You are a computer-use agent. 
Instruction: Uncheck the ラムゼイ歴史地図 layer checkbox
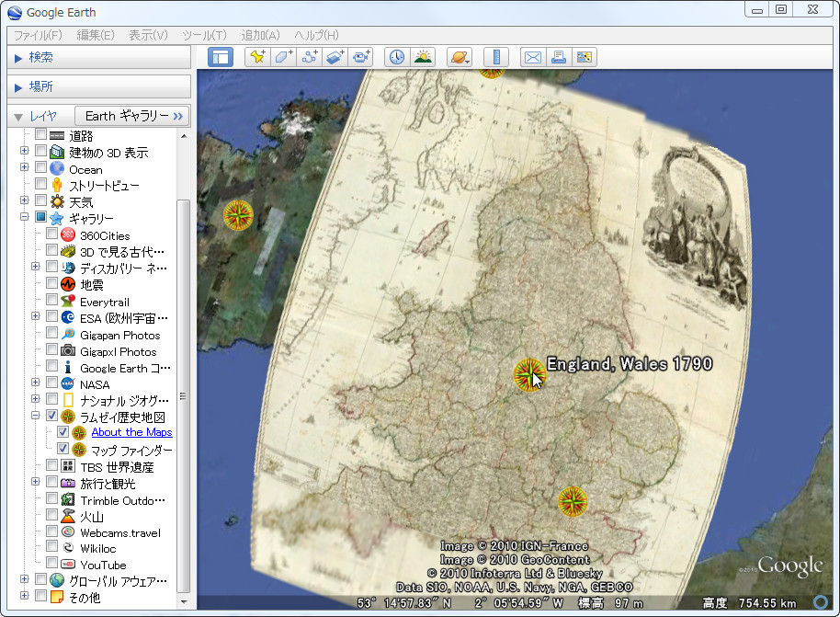tap(51, 416)
